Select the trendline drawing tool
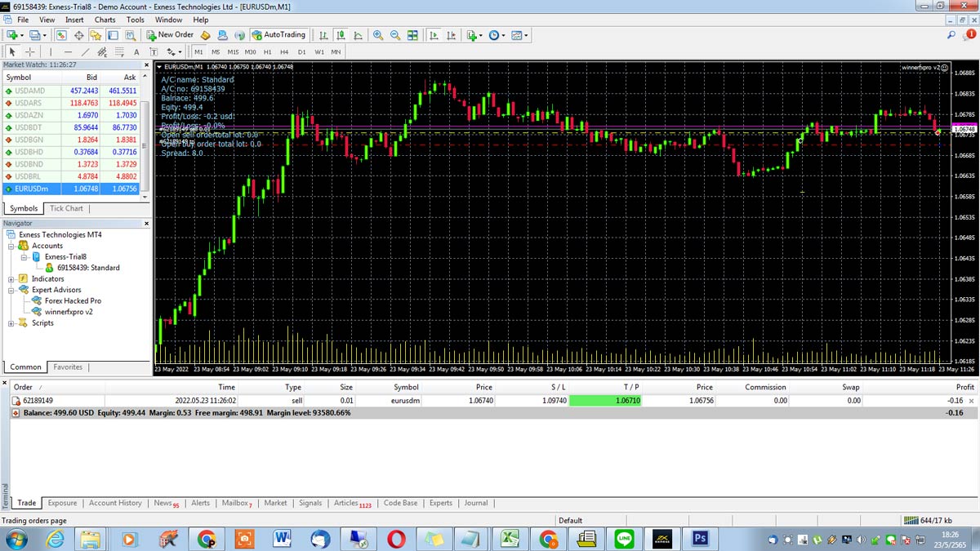Viewport: 980px width, 551px height. tap(85, 51)
